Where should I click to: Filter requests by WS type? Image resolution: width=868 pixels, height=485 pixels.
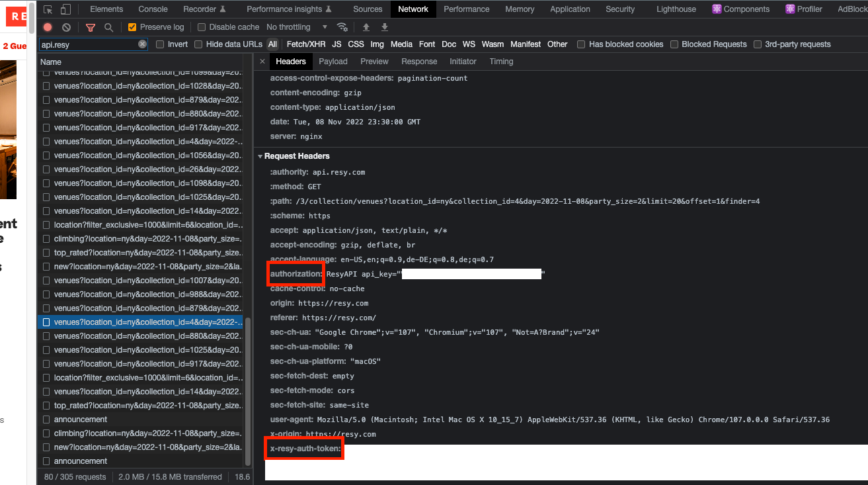click(x=469, y=44)
